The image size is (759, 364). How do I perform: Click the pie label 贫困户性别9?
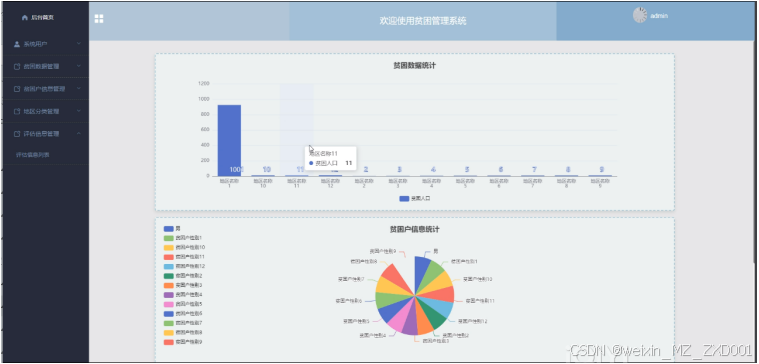383,251
